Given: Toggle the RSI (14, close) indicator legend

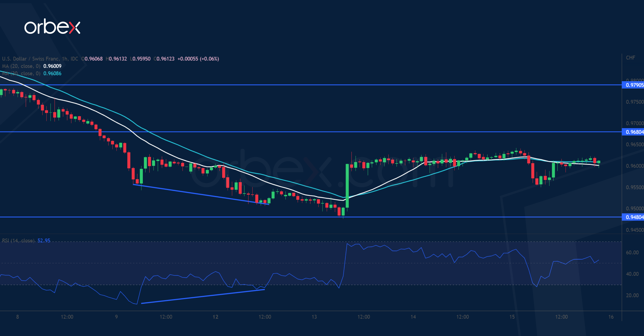Looking at the screenshot, I should 19,240.
